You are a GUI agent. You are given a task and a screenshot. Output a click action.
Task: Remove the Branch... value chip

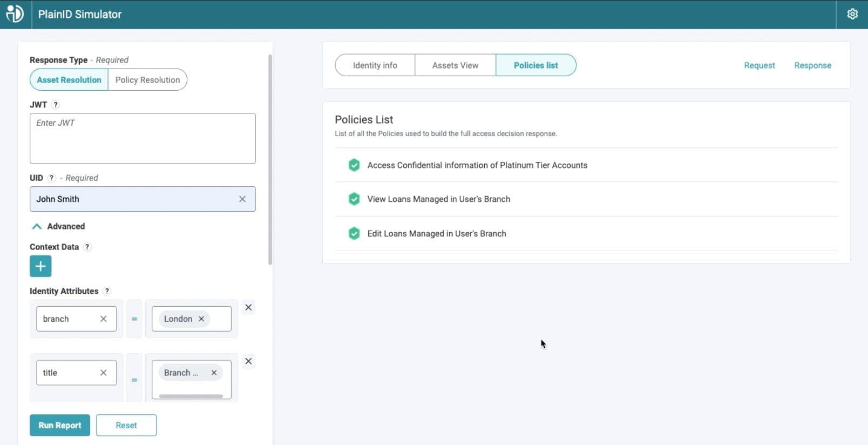point(214,373)
